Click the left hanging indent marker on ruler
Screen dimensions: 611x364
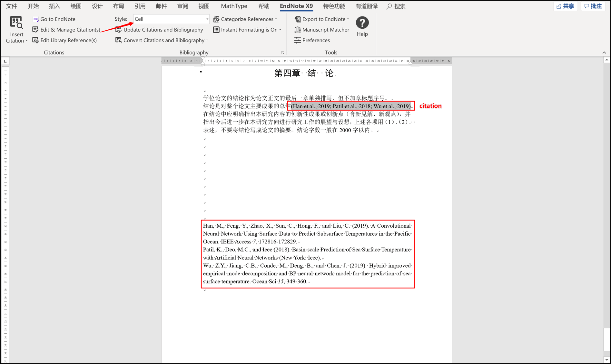point(202,63)
